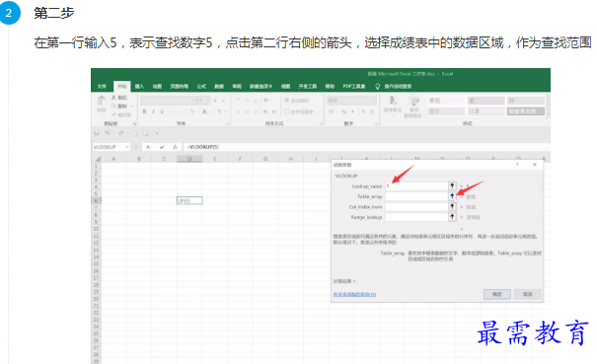Switch to the 插入 Insert tab

pyautogui.click(x=139, y=87)
